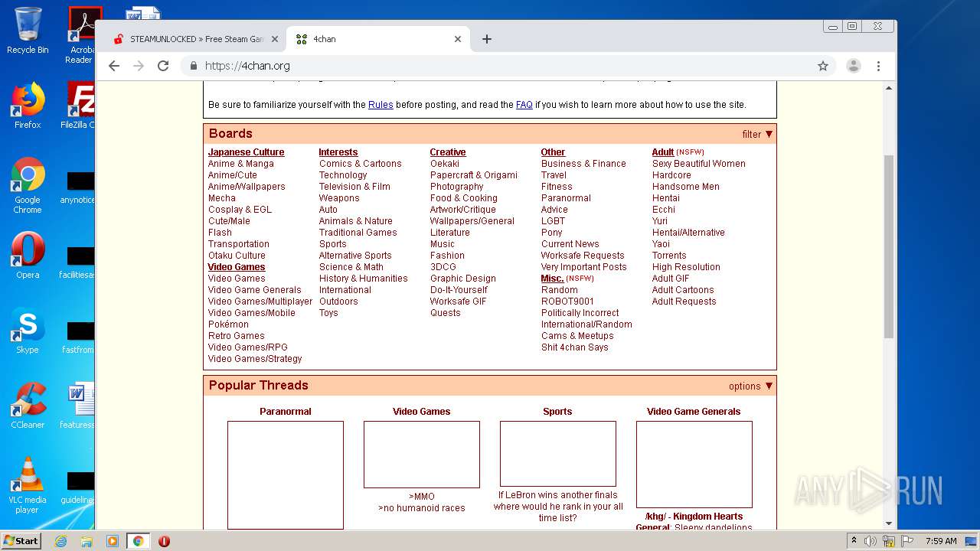Open the Worksafe GIF board
The image size is (980, 551).
pyautogui.click(x=459, y=302)
